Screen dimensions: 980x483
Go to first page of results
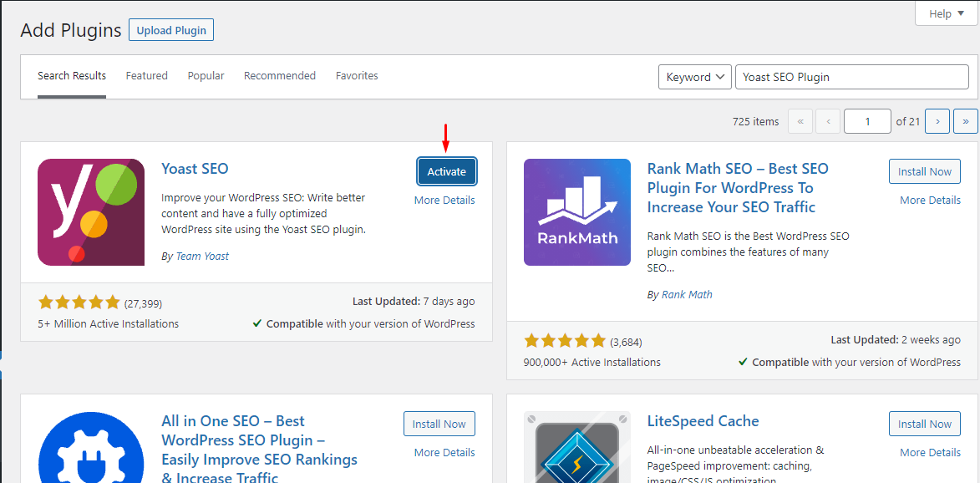pos(800,121)
